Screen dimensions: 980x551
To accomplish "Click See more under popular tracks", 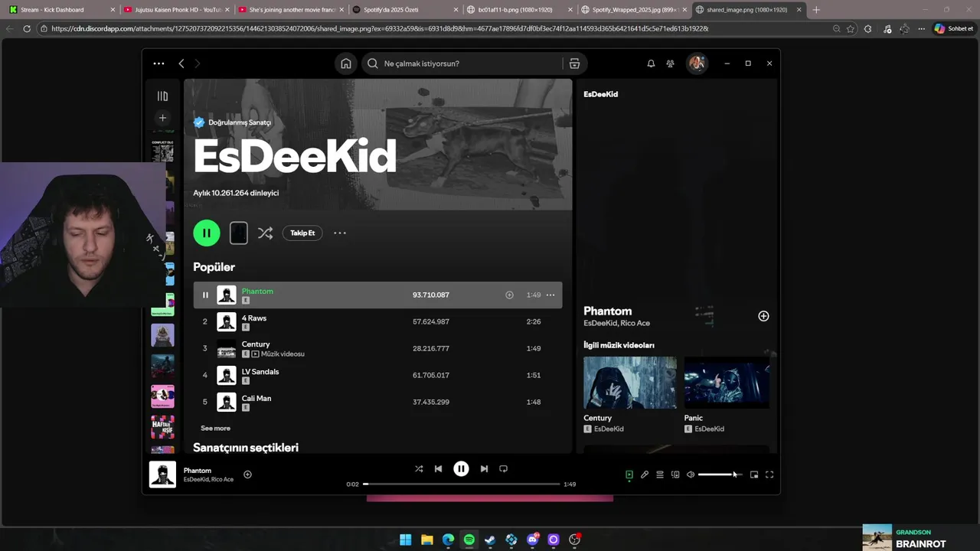I will [215, 429].
